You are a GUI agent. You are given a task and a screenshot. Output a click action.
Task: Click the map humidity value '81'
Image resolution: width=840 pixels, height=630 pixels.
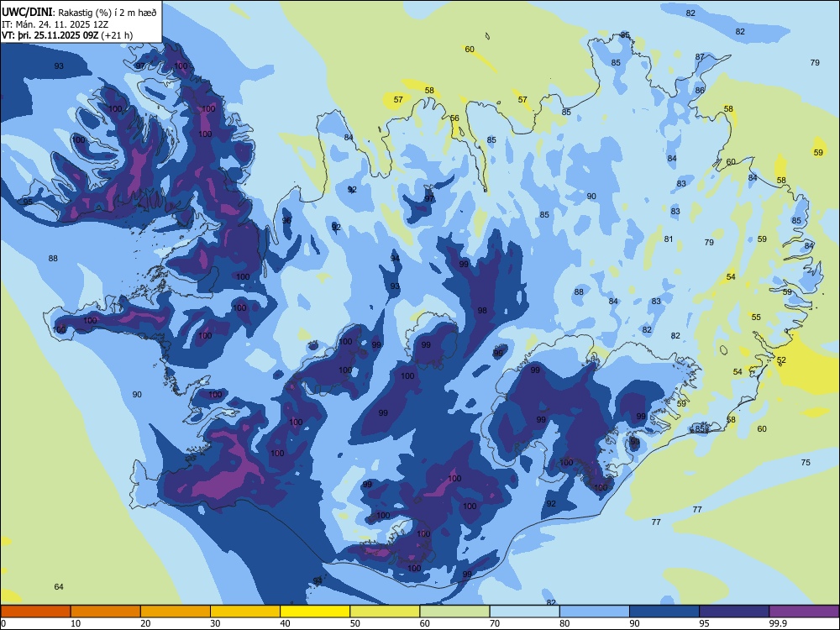point(669,239)
